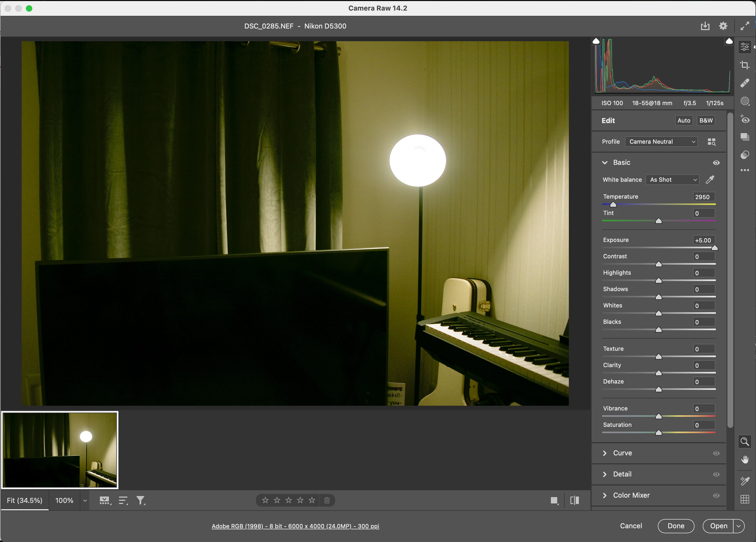Toggle Basic panel visibility eye
Image resolution: width=756 pixels, height=542 pixels.
tap(716, 163)
